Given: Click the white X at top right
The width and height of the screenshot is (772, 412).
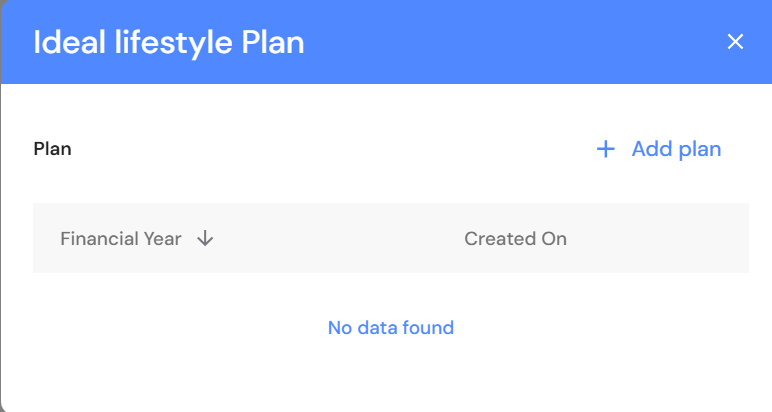Looking at the screenshot, I should click(x=735, y=42).
